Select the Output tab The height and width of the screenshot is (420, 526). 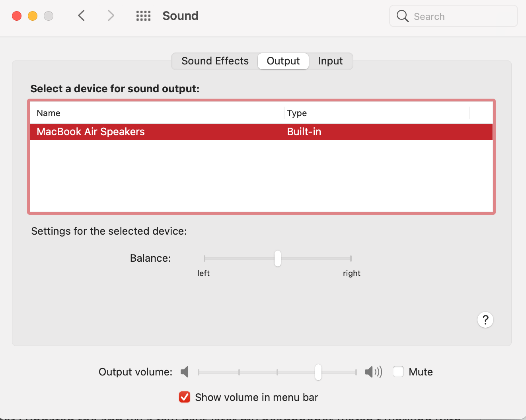pos(283,61)
